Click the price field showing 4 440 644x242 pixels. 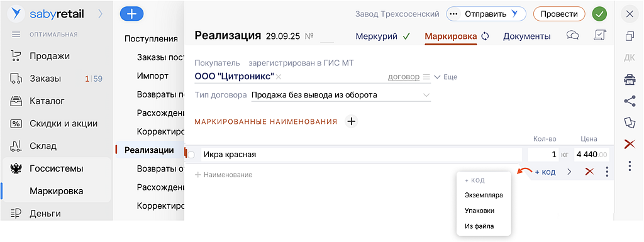(x=592, y=155)
